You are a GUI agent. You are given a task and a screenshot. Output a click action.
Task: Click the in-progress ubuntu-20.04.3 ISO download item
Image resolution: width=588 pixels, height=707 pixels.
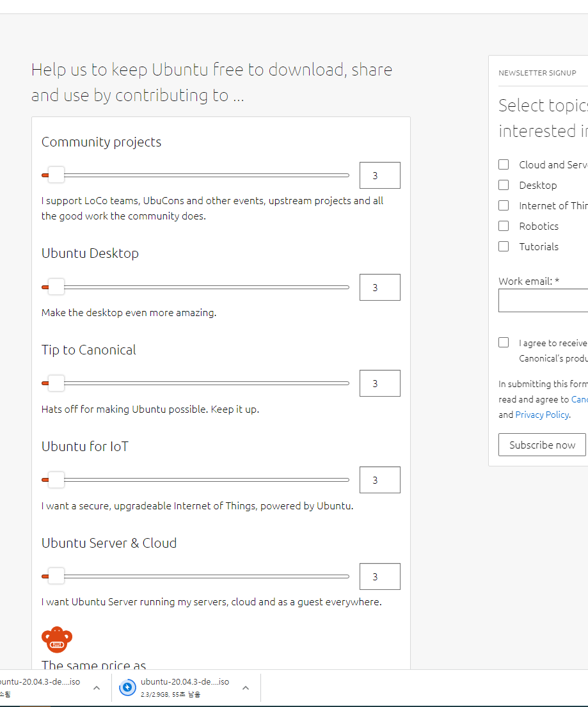[186, 688]
